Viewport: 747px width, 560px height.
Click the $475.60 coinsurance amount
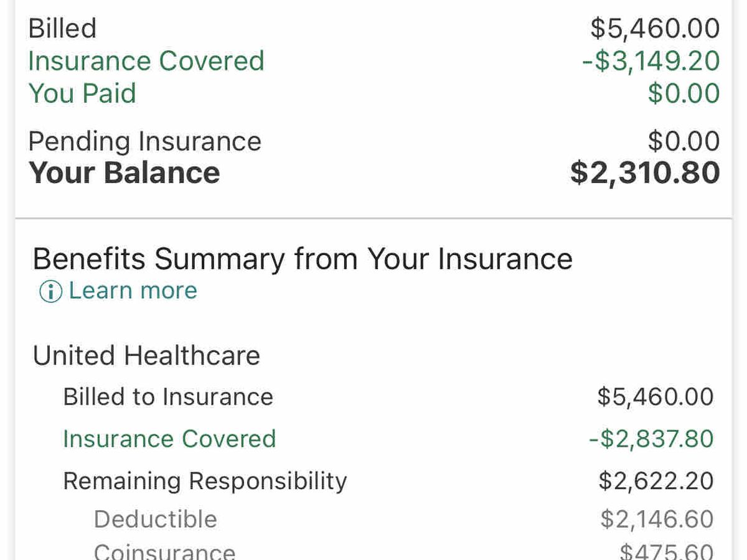click(x=666, y=551)
